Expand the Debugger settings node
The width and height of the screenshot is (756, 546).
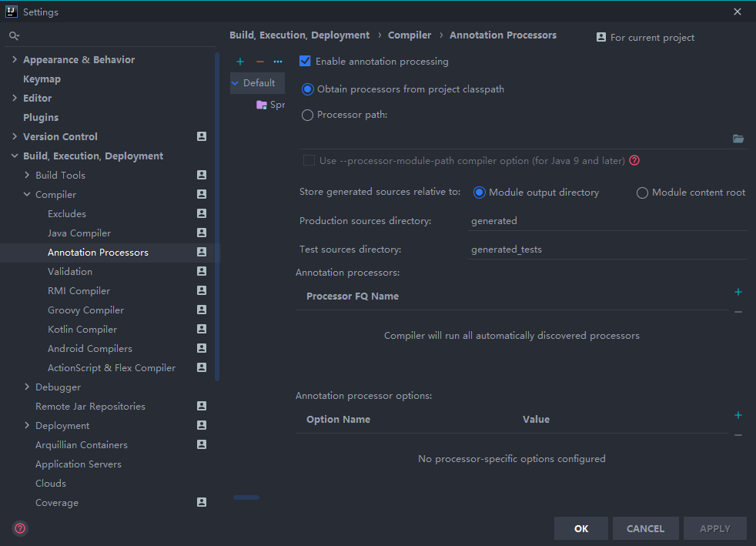coord(27,387)
